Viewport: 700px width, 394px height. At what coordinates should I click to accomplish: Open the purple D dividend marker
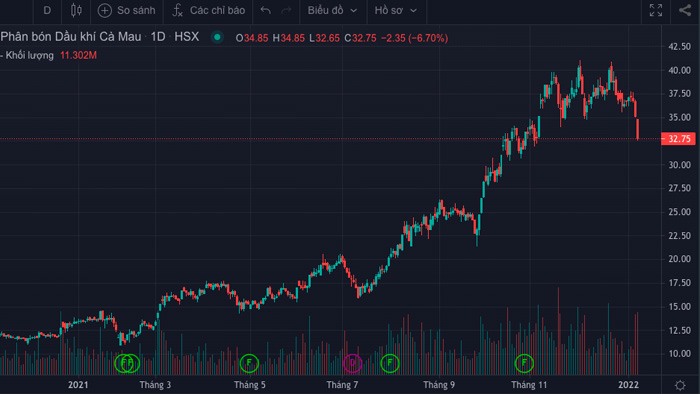(352, 363)
